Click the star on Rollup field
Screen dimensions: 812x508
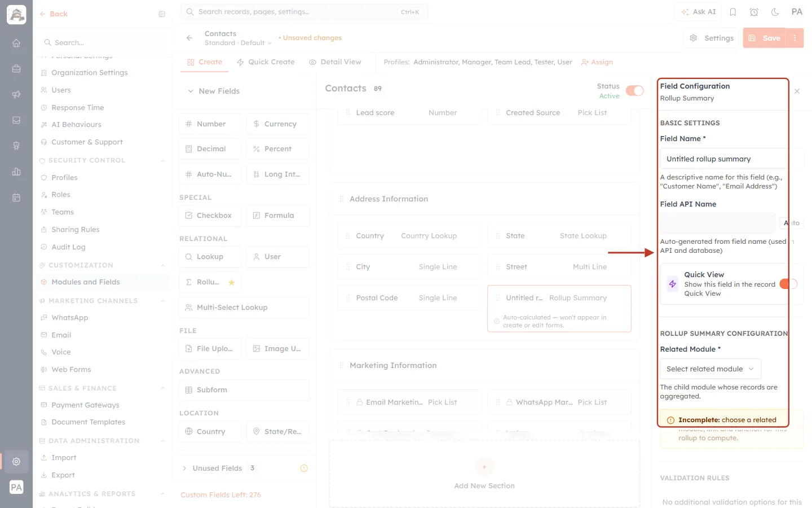coord(231,282)
